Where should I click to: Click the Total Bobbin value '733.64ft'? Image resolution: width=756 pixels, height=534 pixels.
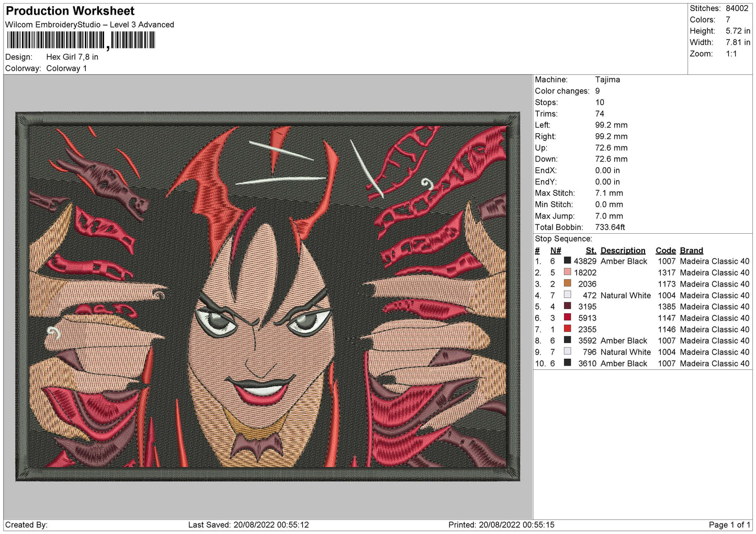tap(610, 227)
